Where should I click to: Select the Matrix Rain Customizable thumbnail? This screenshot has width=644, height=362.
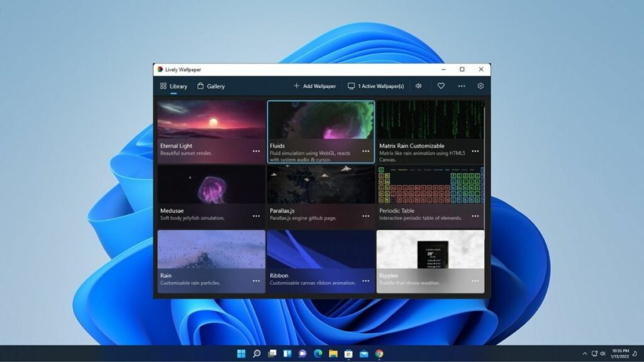[x=430, y=120]
